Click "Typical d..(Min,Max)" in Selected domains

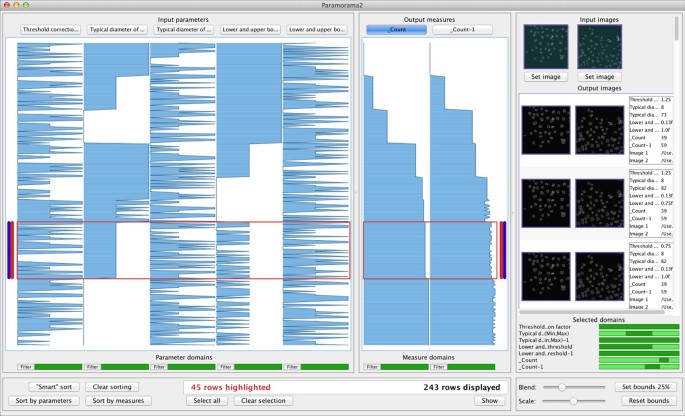coord(544,333)
